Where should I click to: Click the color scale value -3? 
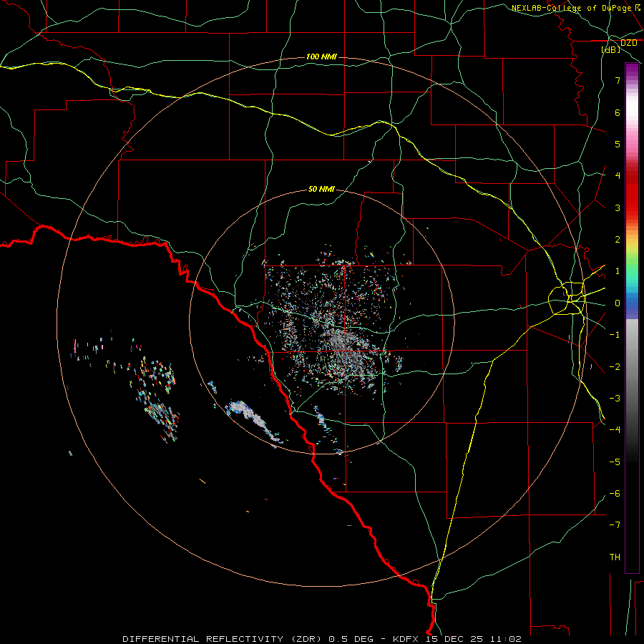click(615, 399)
